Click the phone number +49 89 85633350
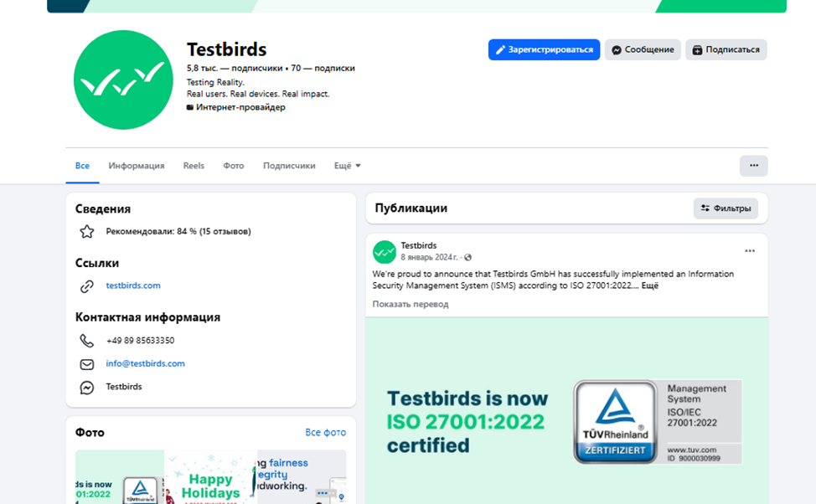Screen dimensions: 816x504 click(140, 341)
